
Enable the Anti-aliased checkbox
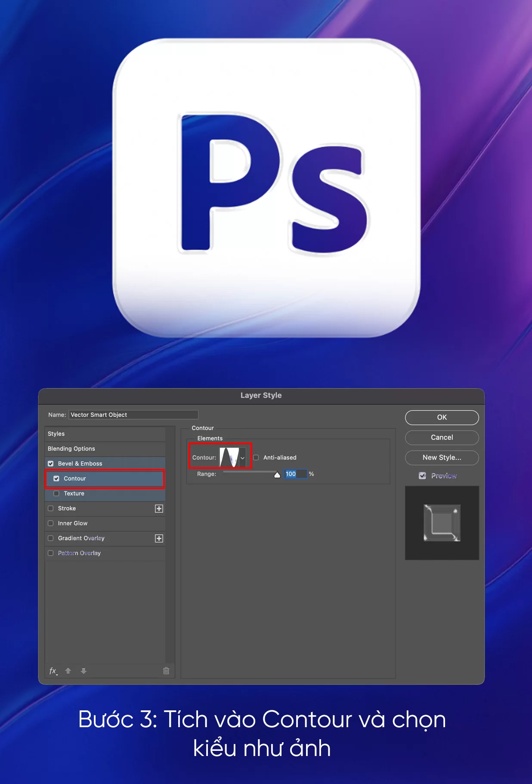coord(256,458)
